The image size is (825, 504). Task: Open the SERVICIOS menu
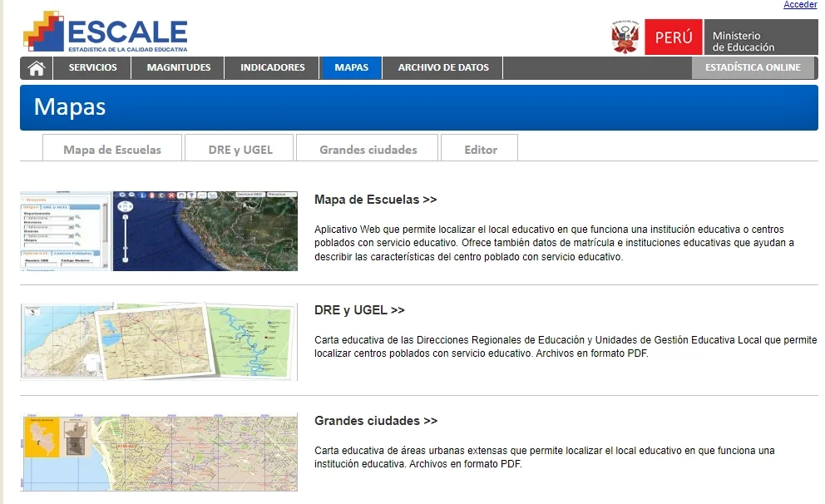coord(91,68)
